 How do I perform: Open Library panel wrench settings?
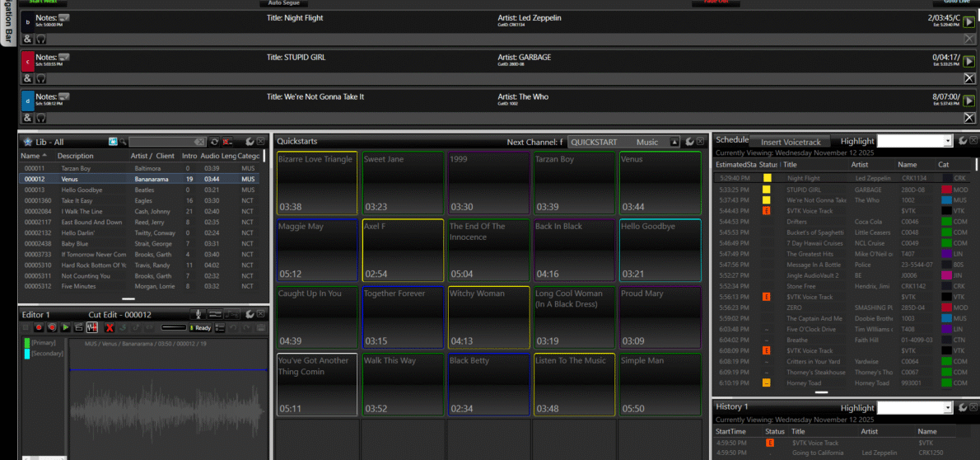click(250, 142)
